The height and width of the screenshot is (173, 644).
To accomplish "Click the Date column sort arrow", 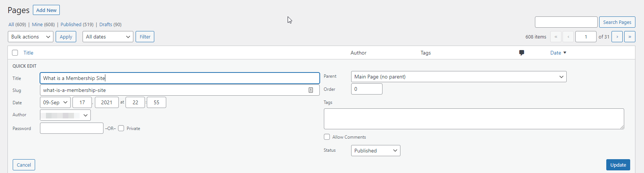I will [565, 53].
